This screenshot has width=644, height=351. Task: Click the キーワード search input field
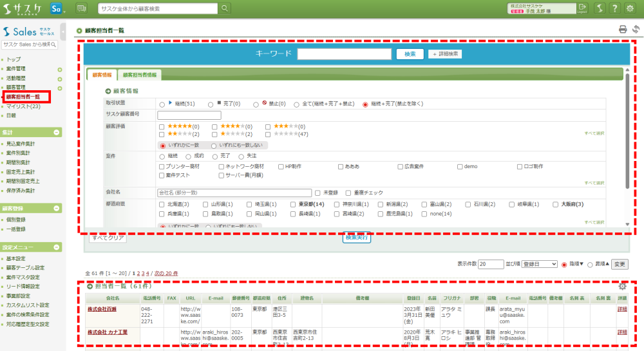[345, 53]
